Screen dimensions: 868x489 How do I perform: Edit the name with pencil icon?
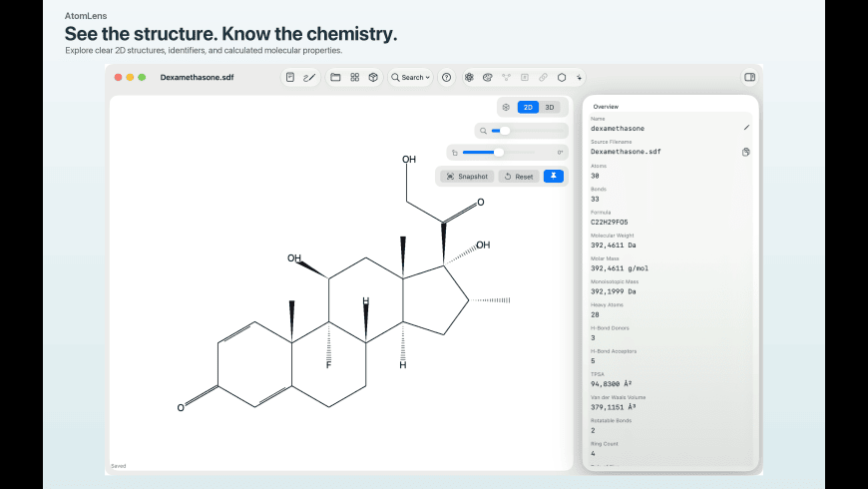click(x=746, y=128)
